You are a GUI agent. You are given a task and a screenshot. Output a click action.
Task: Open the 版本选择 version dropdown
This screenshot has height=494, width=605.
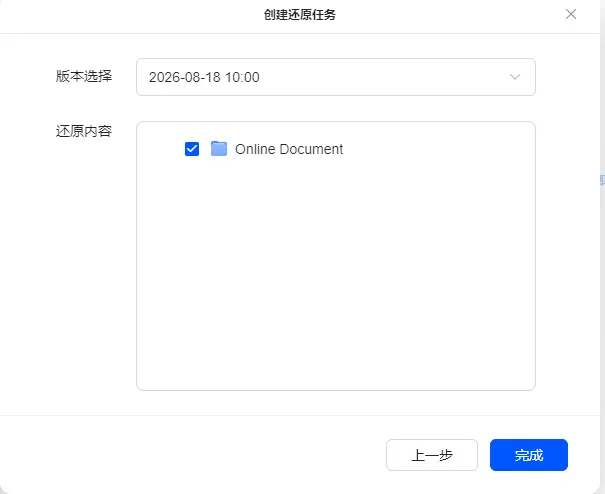point(336,77)
